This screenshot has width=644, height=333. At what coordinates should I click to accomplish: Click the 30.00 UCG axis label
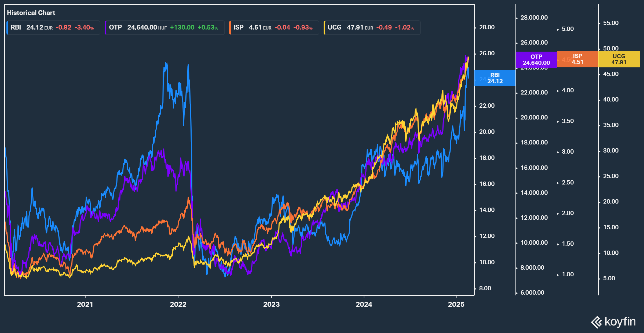click(x=611, y=151)
